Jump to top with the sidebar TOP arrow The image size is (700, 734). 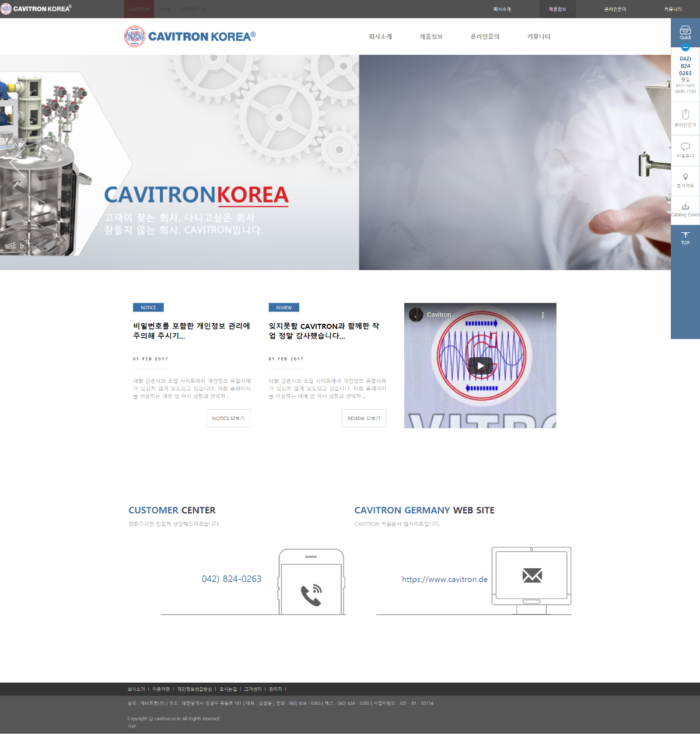click(x=685, y=236)
